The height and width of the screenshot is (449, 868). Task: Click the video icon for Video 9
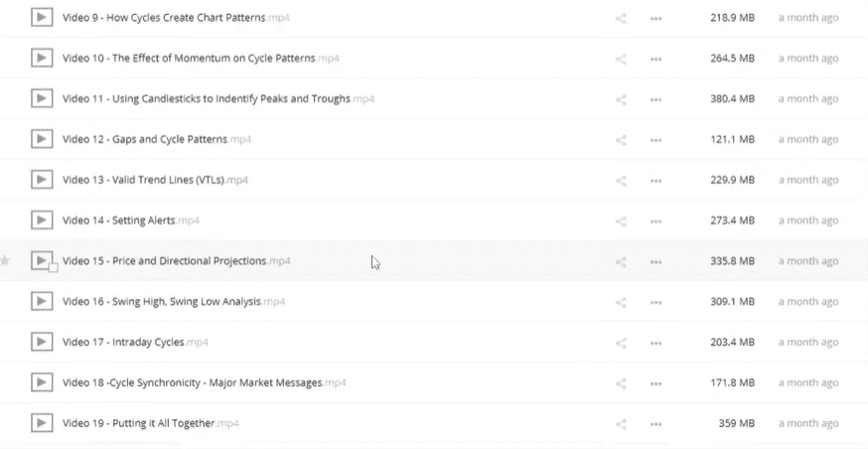[x=42, y=17]
